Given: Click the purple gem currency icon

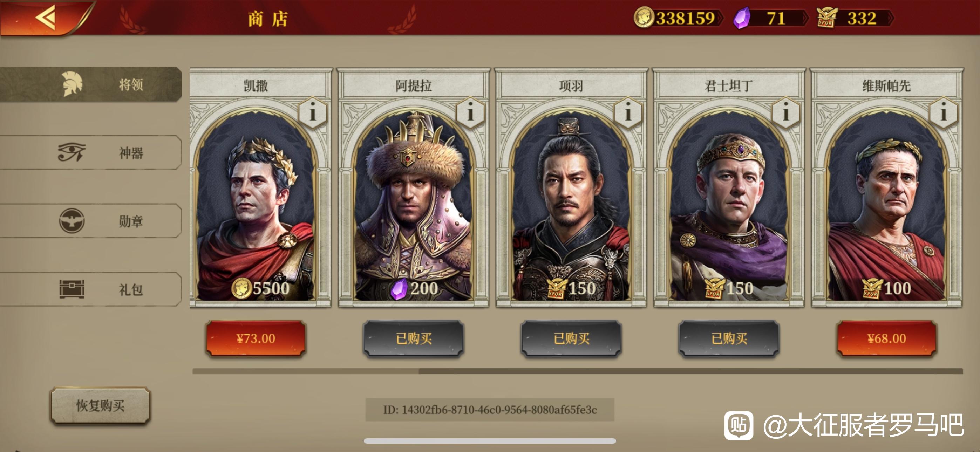Looking at the screenshot, I should [x=742, y=18].
